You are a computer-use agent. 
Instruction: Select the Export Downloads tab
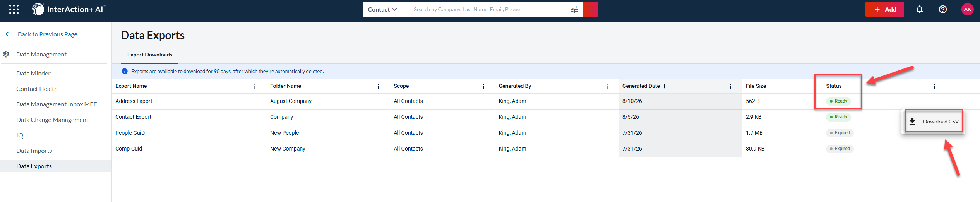point(150,55)
